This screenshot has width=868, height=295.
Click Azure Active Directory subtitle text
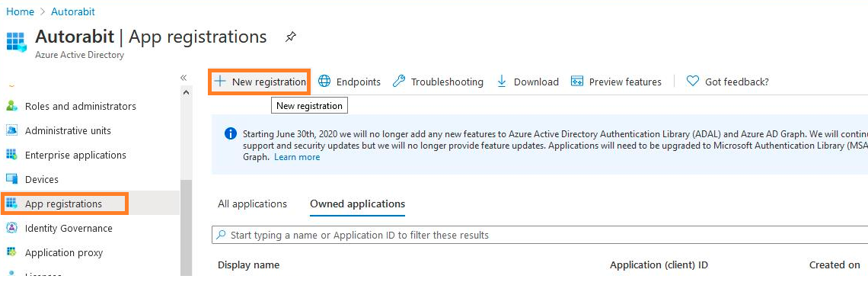click(x=79, y=55)
